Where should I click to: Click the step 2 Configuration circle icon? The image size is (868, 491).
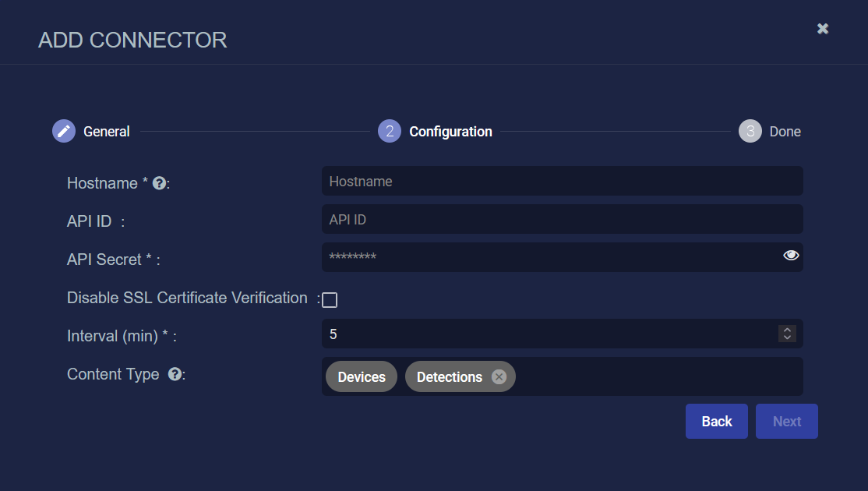[x=390, y=131]
